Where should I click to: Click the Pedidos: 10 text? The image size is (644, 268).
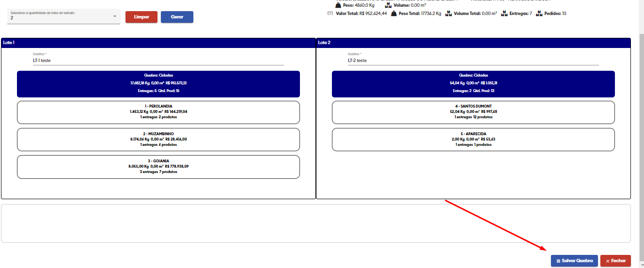(555, 14)
